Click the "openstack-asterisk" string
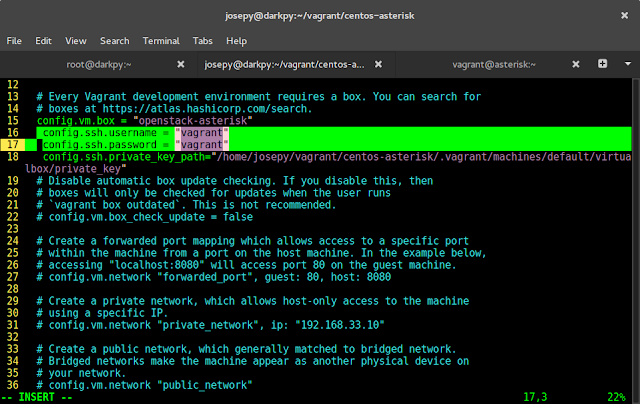Screen dimensions: 640x404 click(193, 121)
